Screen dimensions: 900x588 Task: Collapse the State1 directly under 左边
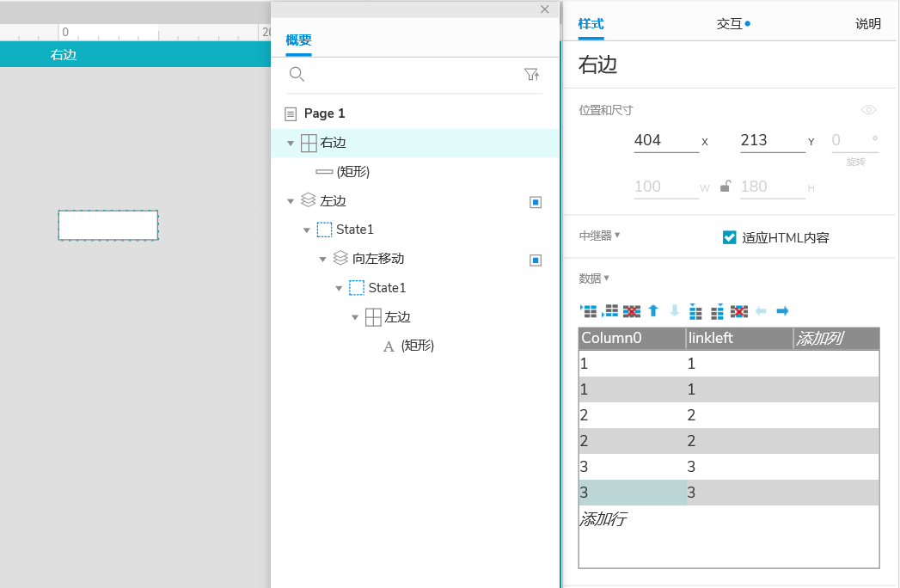click(307, 230)
